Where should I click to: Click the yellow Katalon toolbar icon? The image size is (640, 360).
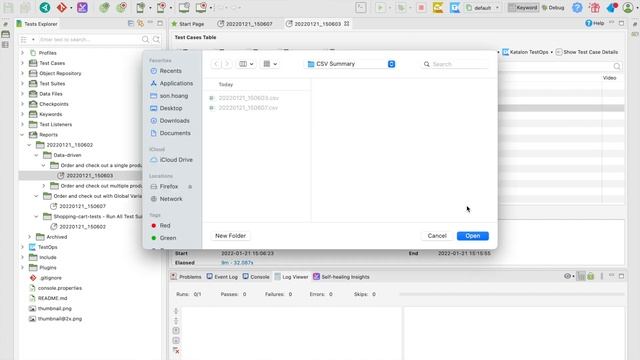[x=438, y=7]
